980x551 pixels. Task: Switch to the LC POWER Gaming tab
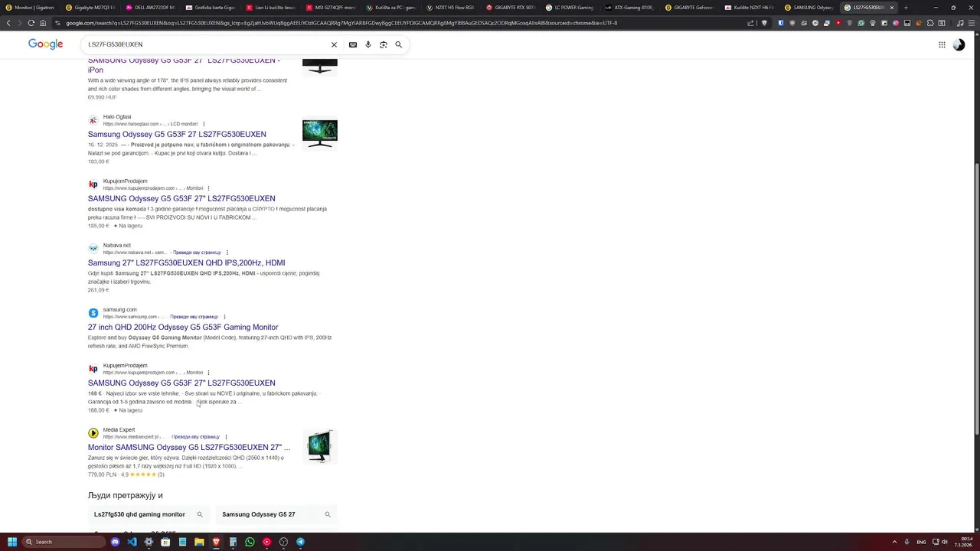(569, 8)
